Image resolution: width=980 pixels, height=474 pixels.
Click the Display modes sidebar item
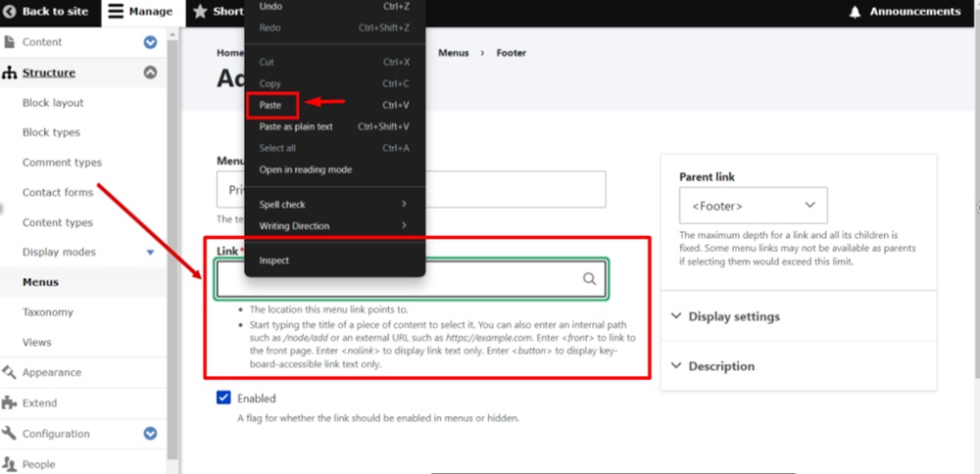[59, 253]
